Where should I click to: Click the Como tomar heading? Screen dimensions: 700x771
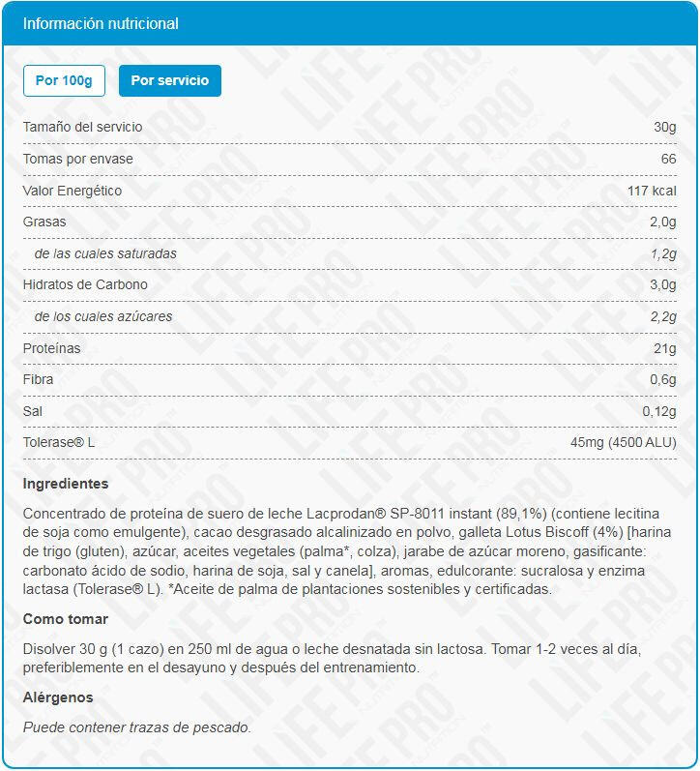pyautogui.click(x=66, y=619)
